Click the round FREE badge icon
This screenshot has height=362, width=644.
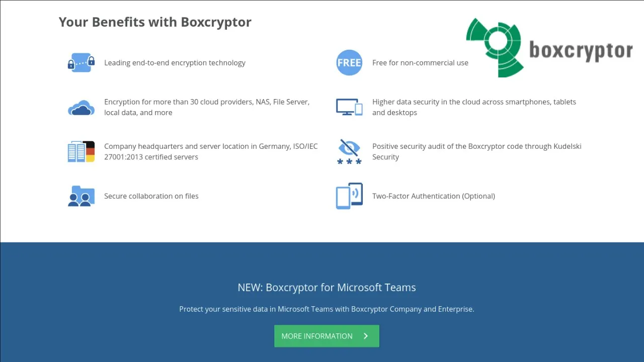(349, 63)
